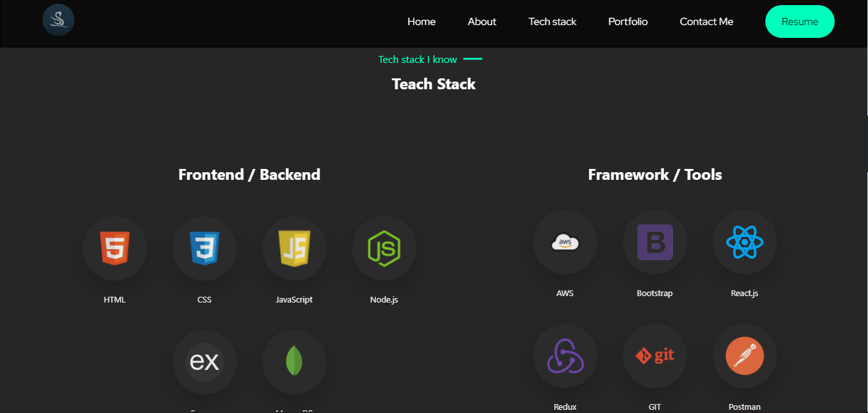This screenshot has width=868, height=413.
Task: Click the JavaScript icon
Action: click(294, 249)
